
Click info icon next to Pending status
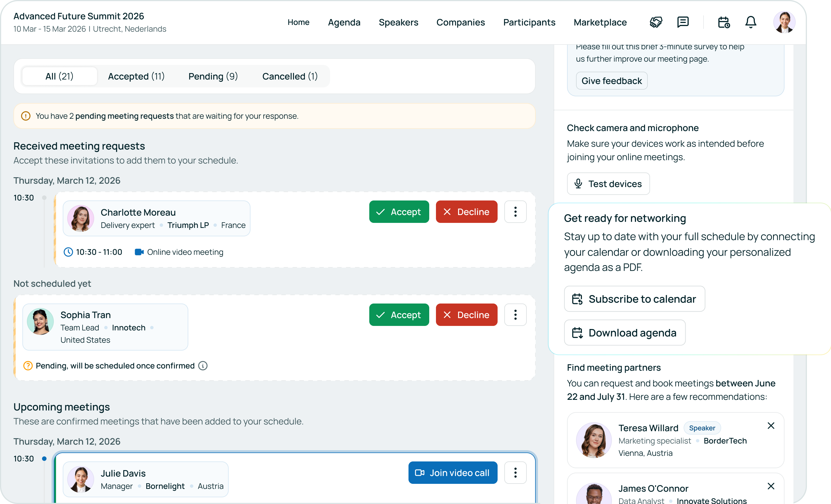pos(203,366)
